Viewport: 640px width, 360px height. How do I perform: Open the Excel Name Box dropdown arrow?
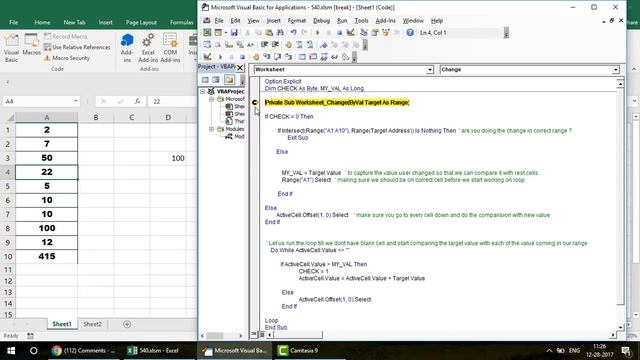tap(76, 101)
